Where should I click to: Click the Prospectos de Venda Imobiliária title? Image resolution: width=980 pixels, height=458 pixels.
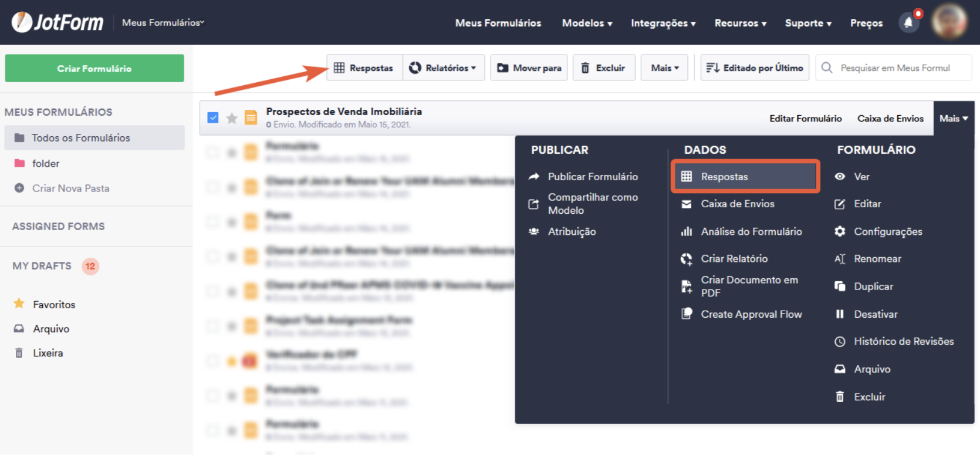pos(344,111)
